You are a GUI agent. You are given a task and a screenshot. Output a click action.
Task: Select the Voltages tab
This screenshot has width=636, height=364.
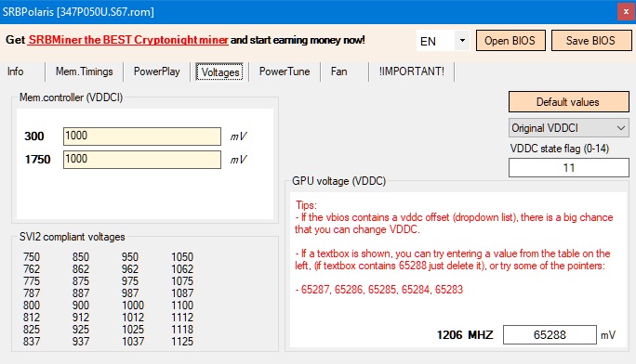pyautogui.click(x=219, y=72)
